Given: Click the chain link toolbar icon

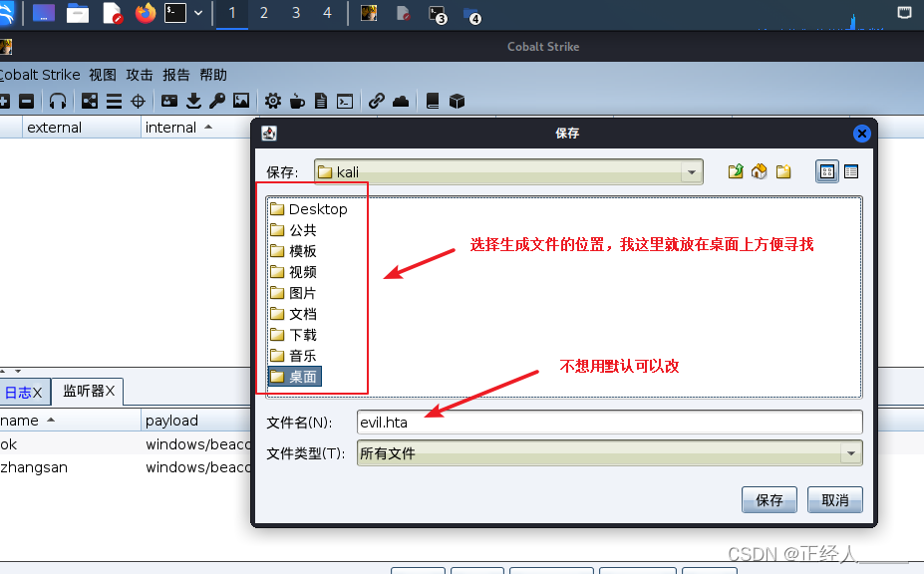Looking at the screenshot, I should point(376,101).
